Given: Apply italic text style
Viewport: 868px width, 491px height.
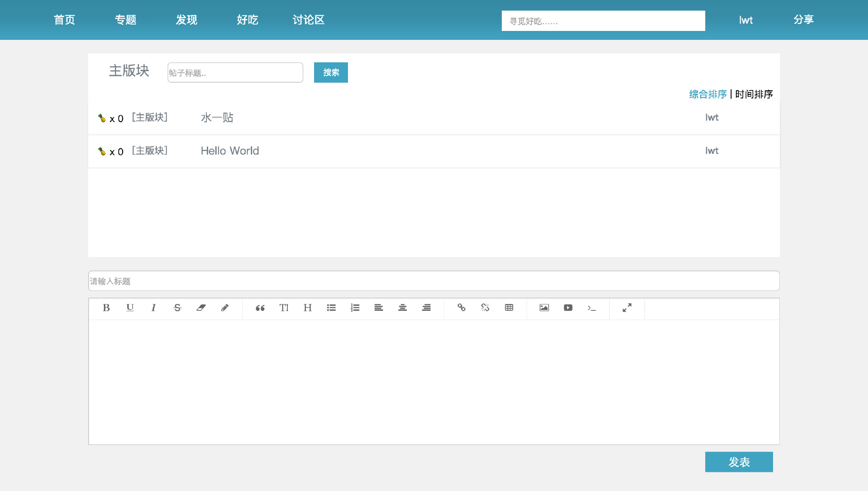Looking at the screenshot, I should point(153,308).
